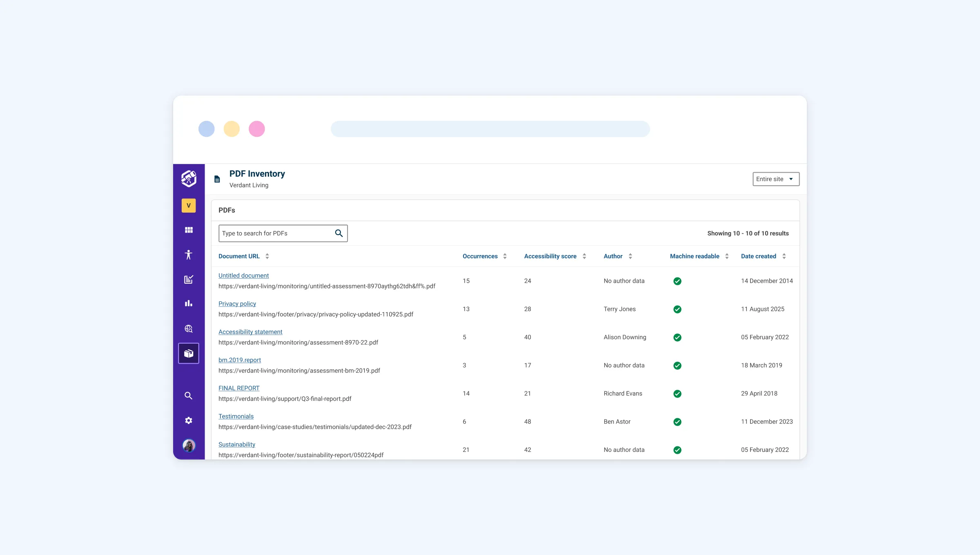
Task: Open the globe search sidebar icon
Action: 189,329
